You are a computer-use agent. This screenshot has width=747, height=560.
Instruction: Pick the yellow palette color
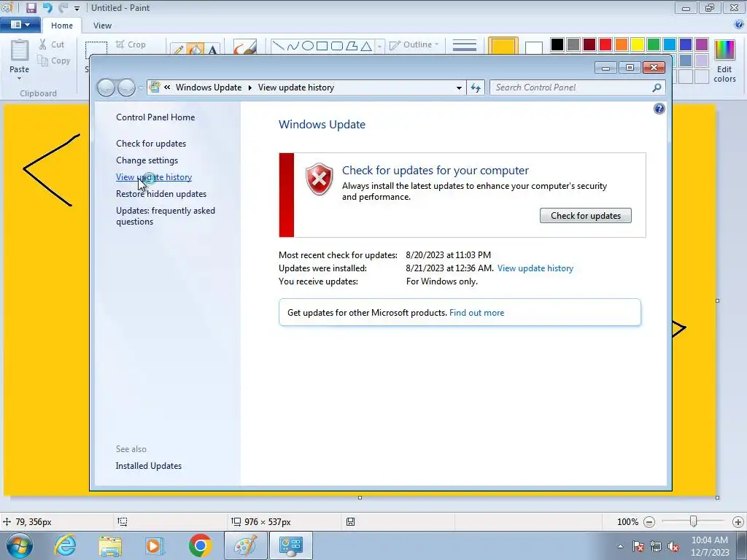638,44
